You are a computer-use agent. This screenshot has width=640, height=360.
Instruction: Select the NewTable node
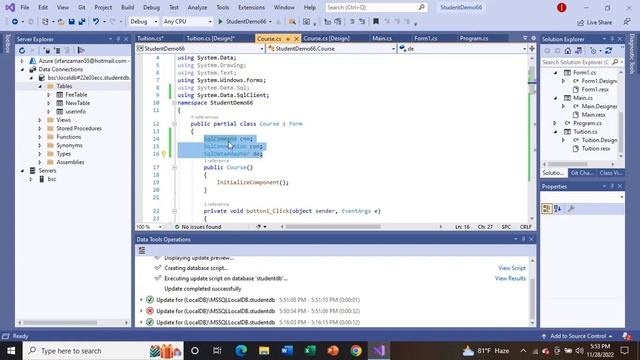pyautogui.click(x=78, y=103)
